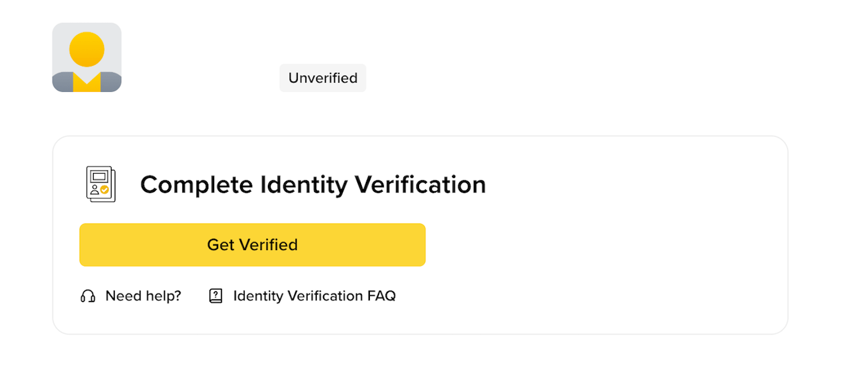Click the identity document icon beside the heading

pos(100,184)
